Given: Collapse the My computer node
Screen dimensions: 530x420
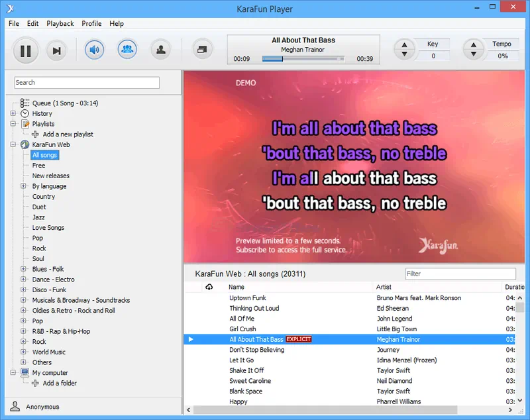Looking at the screenshot, I should (x=13, y=373).
